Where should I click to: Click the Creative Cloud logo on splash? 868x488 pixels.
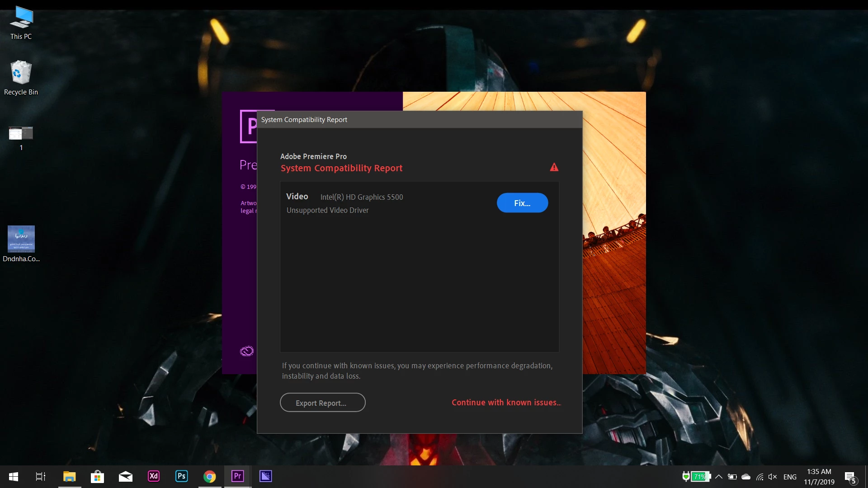tap(246, 351)
